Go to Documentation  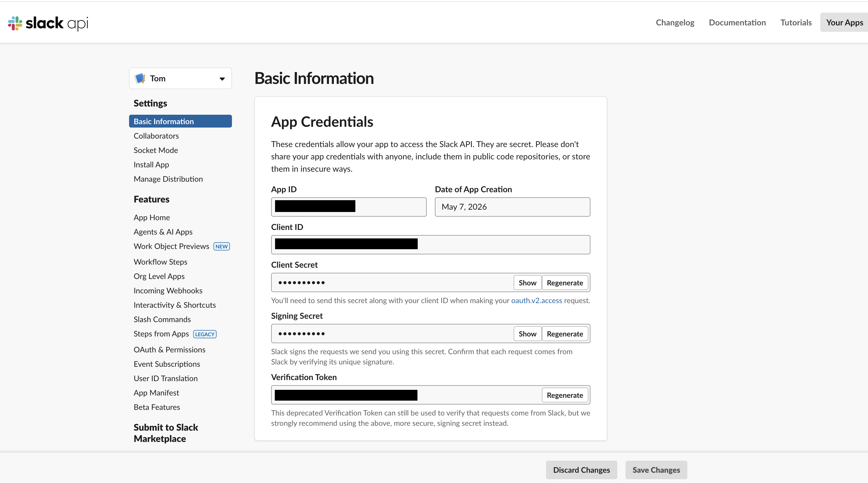(737, 22)
